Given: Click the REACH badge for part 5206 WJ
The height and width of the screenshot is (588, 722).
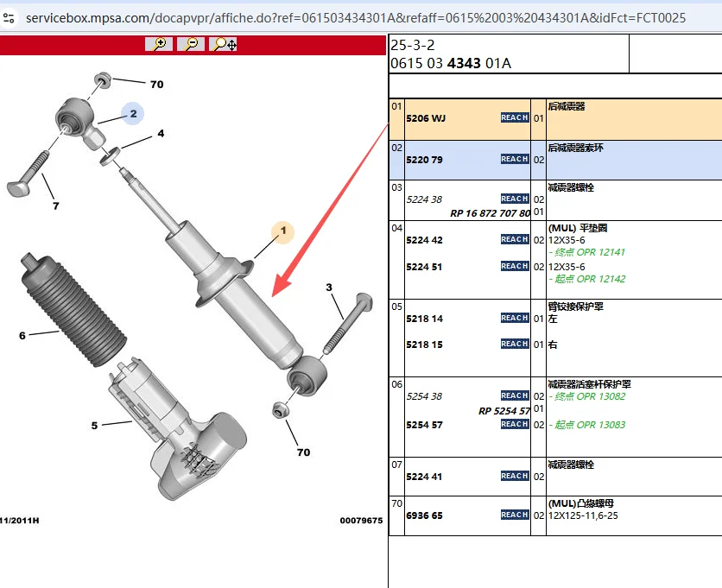Looking at the screenshot, I should [x=515, y=118].
